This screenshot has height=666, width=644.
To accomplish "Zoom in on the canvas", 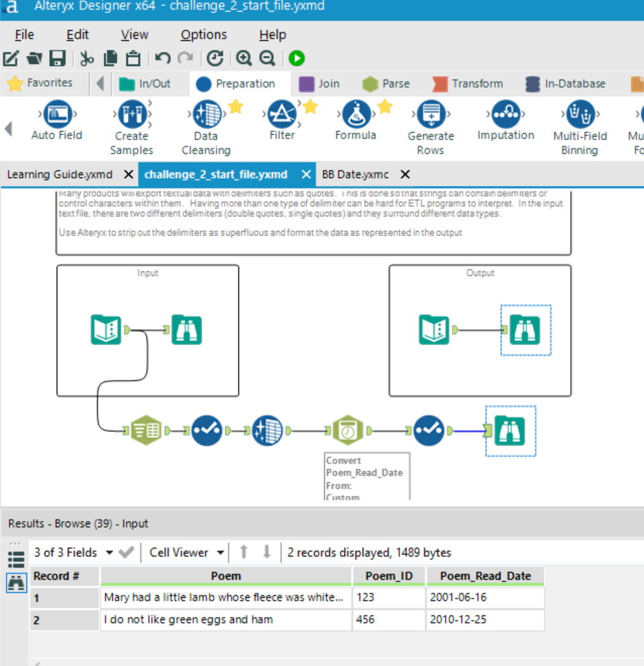I will click(x=244, y=58).
